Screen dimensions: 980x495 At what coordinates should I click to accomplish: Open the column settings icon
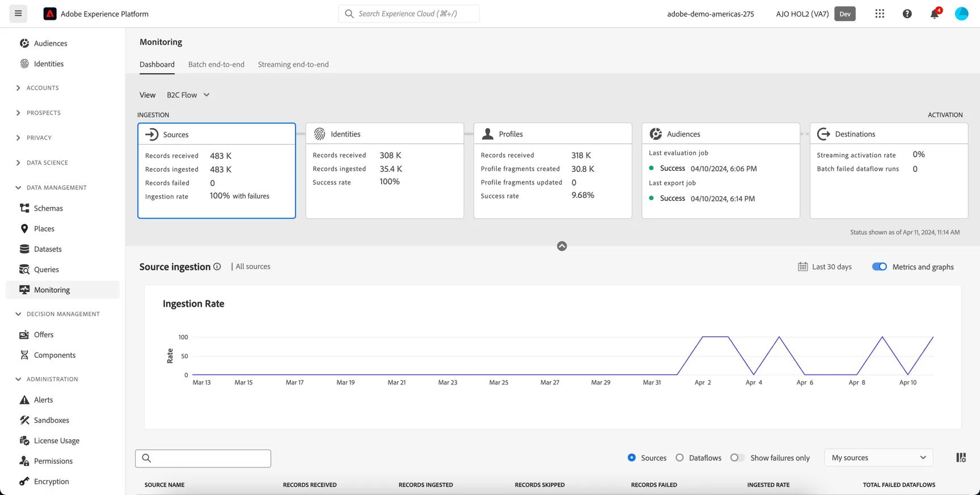[961, 458]
